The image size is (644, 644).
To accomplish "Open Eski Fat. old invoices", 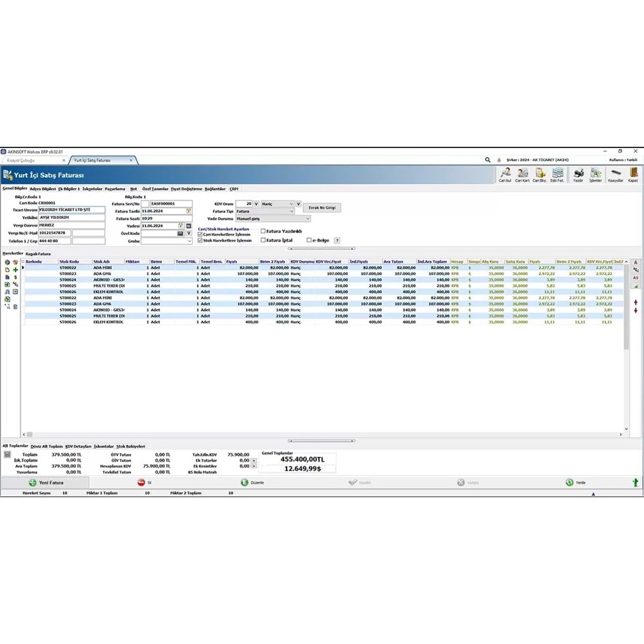I will click(x=557, y=175).
